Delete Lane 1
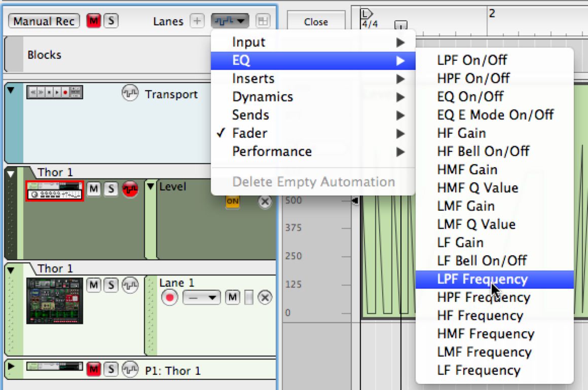The width and height of the screenshot is (588, 390). pyautogui.click(x=265, y=298)
